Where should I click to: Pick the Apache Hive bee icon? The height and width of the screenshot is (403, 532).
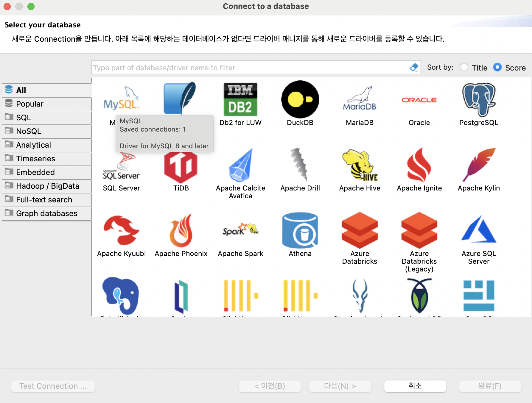tap(360, 165)
